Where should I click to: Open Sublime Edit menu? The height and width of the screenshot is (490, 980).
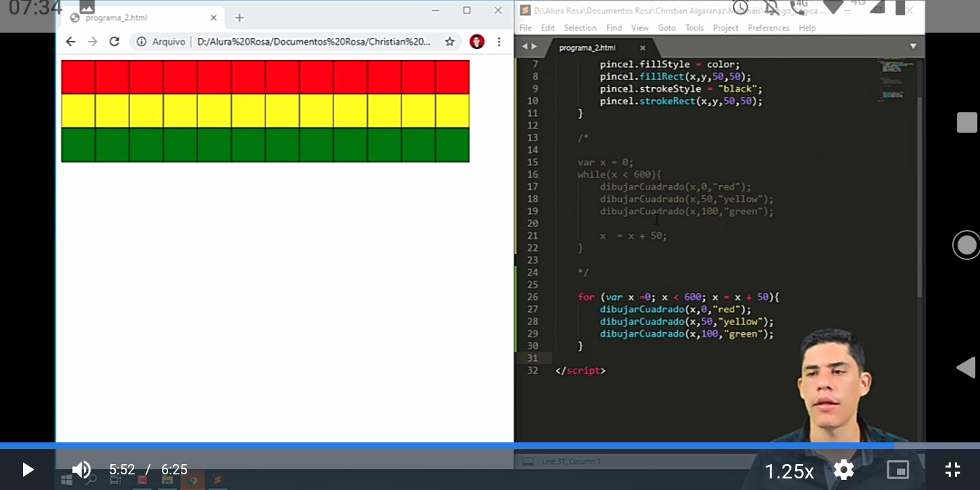[x=548, y=28]
